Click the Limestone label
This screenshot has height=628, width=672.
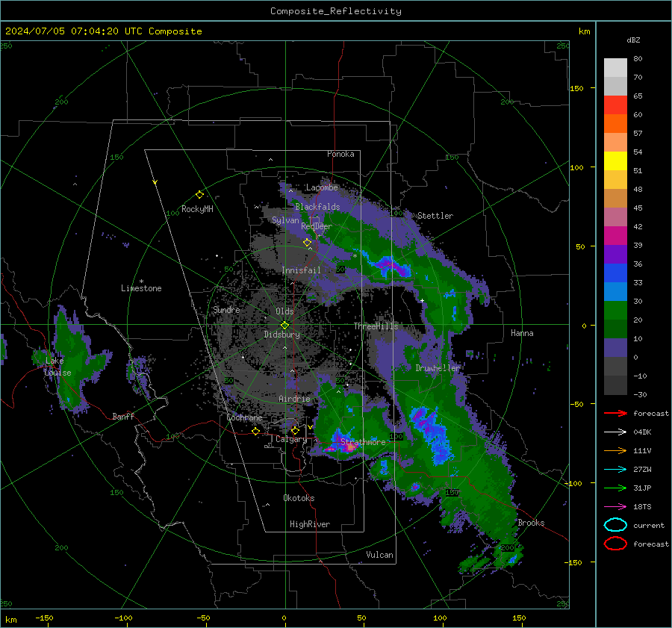tap(141, 288)
